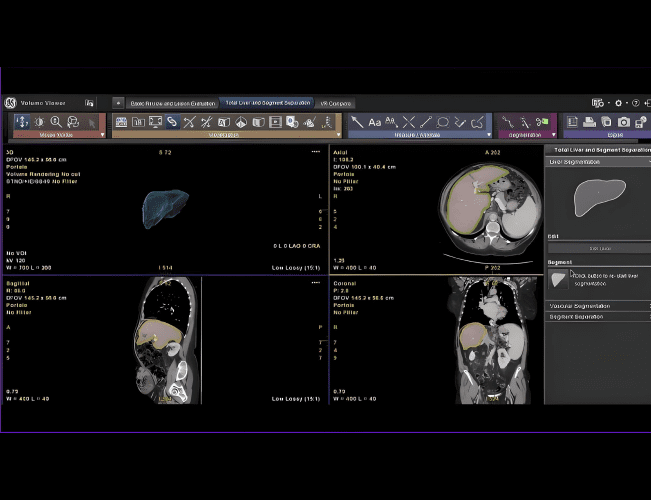Click the Edit Liver button
The width and height of the screenshot is (651, 500).
599,248
